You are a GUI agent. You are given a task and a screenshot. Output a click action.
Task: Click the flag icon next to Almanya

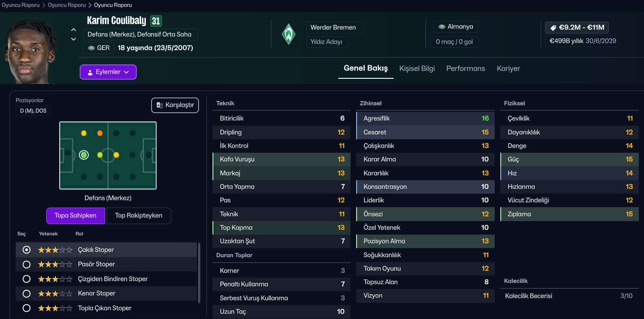pos(442,27)
